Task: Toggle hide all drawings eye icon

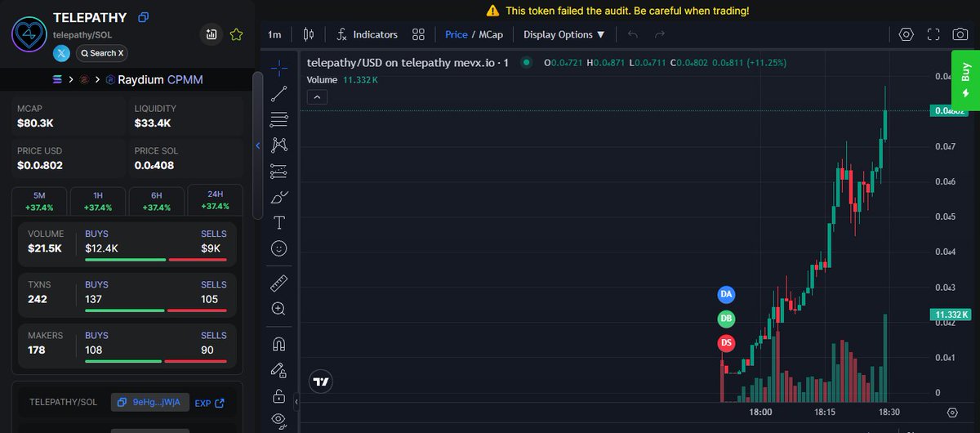Action: [278, 420]
